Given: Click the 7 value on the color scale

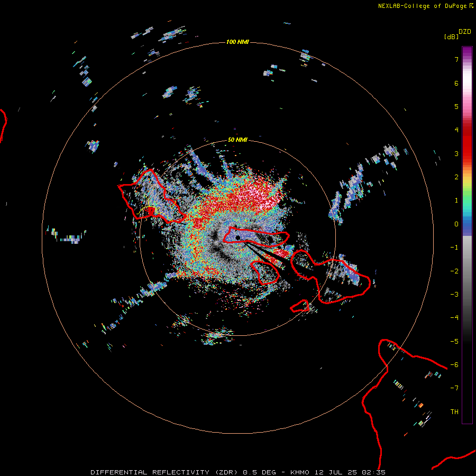Looking at the screenshot, I should 456,59.
